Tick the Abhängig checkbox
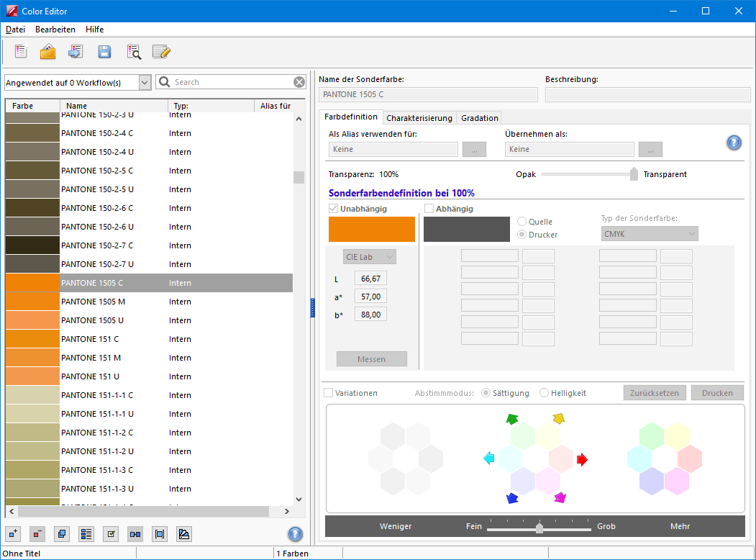Viewport: 756px width, 560px height. coord(429,209)
